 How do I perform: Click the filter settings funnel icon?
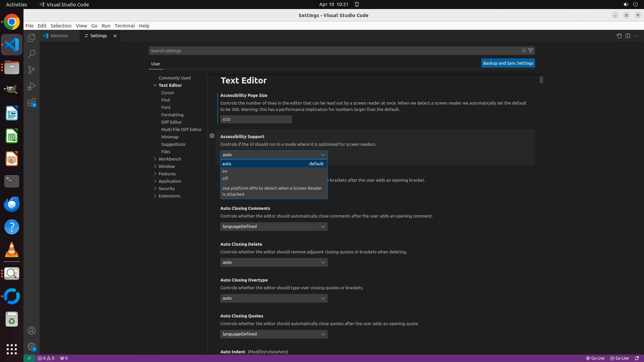(x=531, y=51)
